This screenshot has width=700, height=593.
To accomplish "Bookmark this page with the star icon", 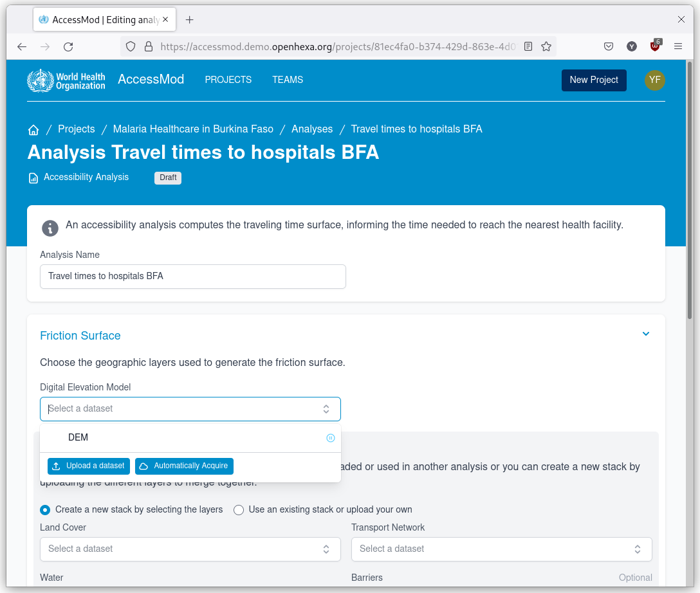I will click(546, 46).
